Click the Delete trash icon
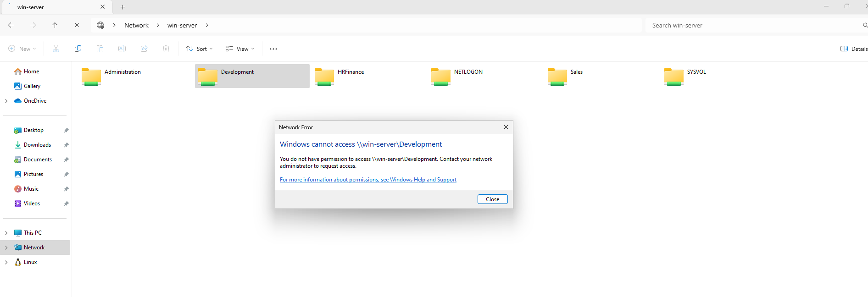Image resolution: width=868 pixels, height=297 pixels. click(166, 49)
